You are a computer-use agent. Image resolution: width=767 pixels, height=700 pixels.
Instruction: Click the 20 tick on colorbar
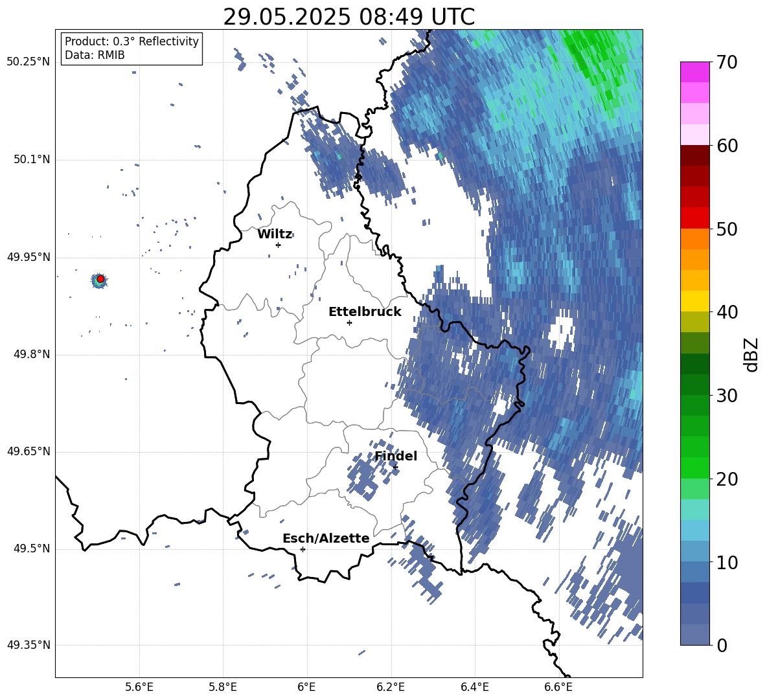(727, 479)
